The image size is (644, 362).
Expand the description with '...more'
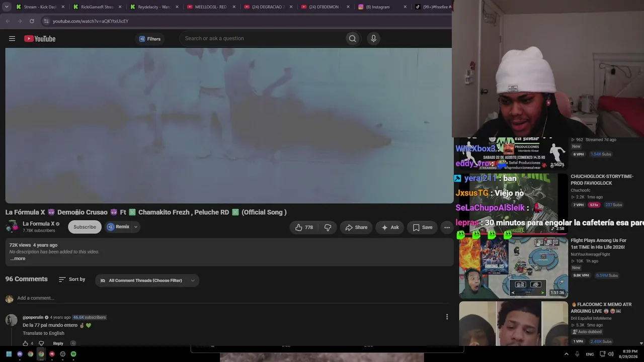pos(18,258)
